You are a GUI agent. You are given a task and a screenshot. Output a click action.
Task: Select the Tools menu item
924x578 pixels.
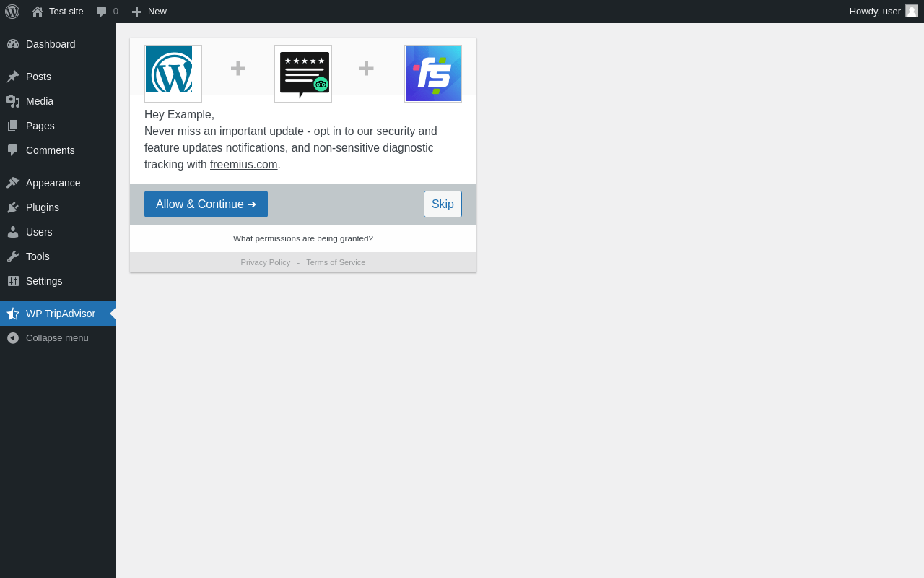click(x=58, y=256)
